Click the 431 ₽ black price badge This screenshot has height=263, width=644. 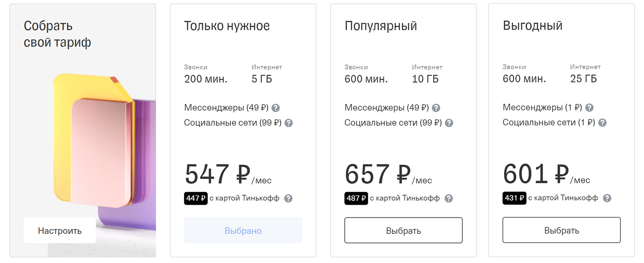pyautogui.click(x=514, y=198)
